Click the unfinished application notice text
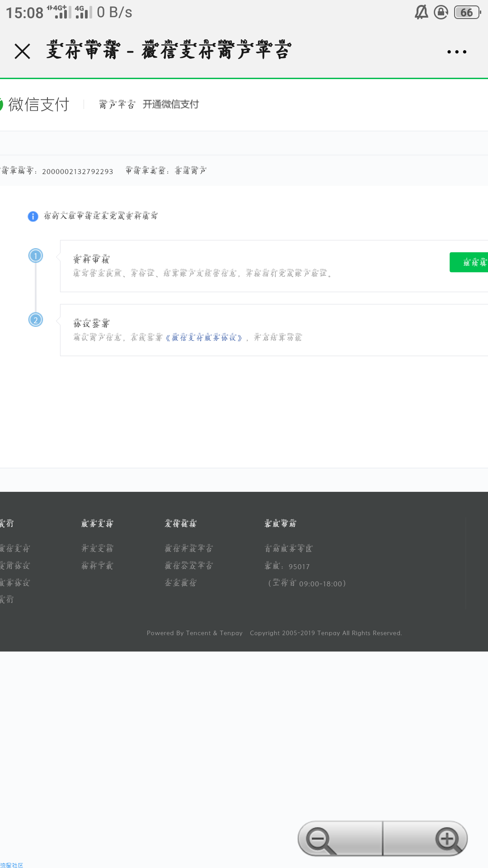Screen dimensions: 488x868 click(101, 216)
